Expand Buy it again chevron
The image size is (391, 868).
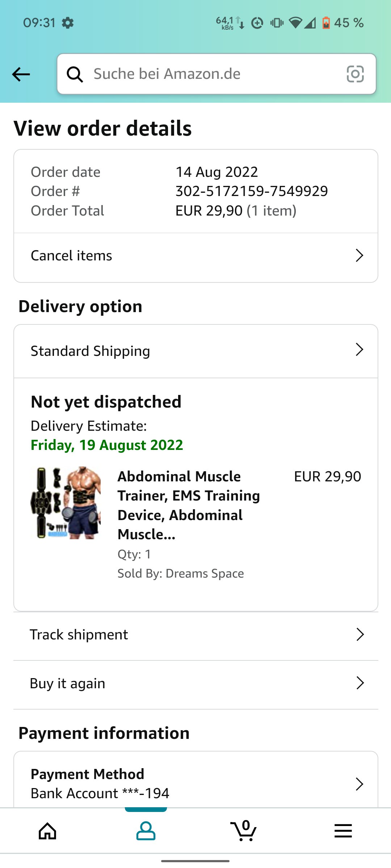pyautogui.click(x=360, y=683)
